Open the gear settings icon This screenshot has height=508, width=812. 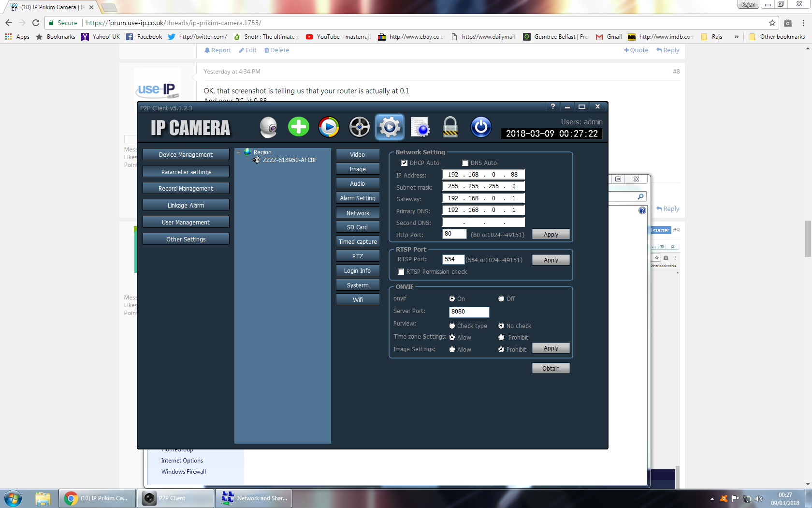click(x=390, y=127)
